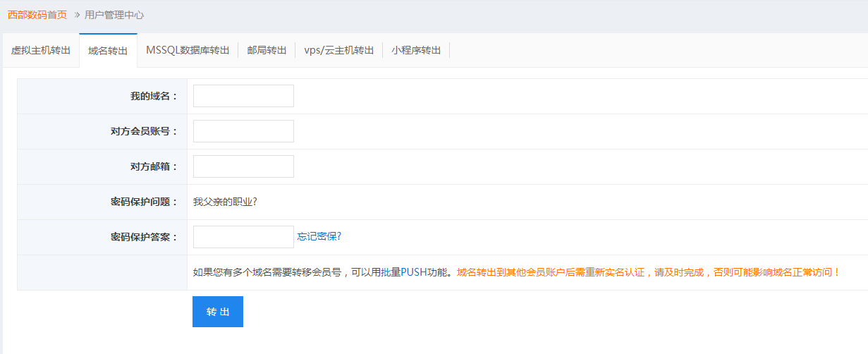Open the MSSQL数据库转出 tab
The width and height of the screenshot is (868, 354).
click(188, 51)
